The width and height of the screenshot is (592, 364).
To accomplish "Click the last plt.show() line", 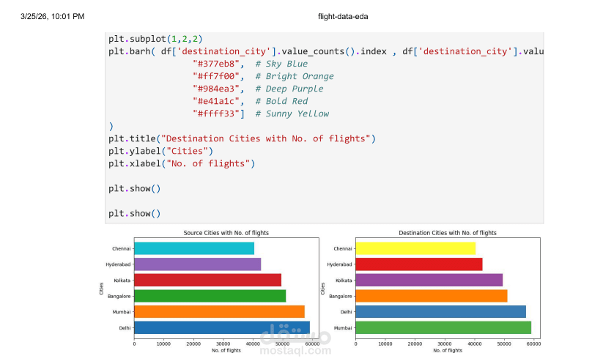I will click(x=134, y=213).
